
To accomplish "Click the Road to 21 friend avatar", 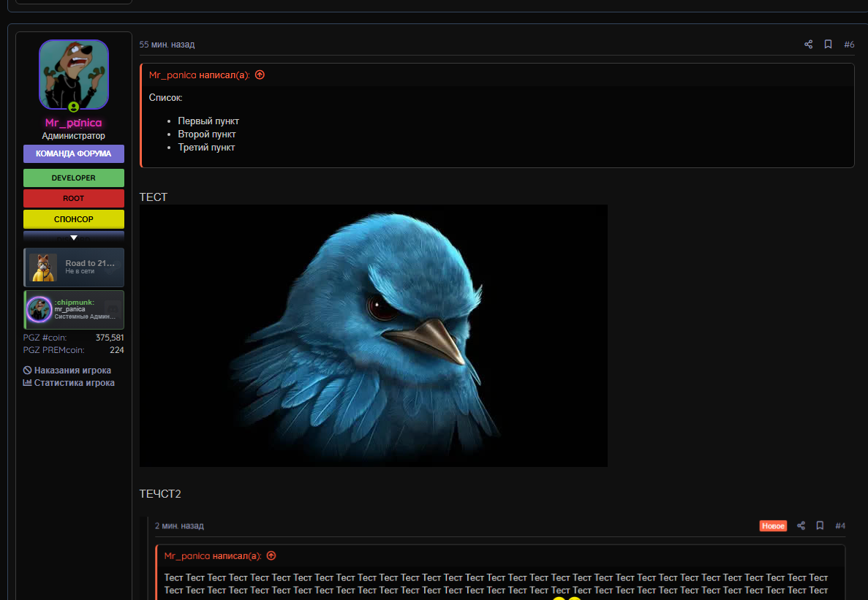I will coord(42,267).
